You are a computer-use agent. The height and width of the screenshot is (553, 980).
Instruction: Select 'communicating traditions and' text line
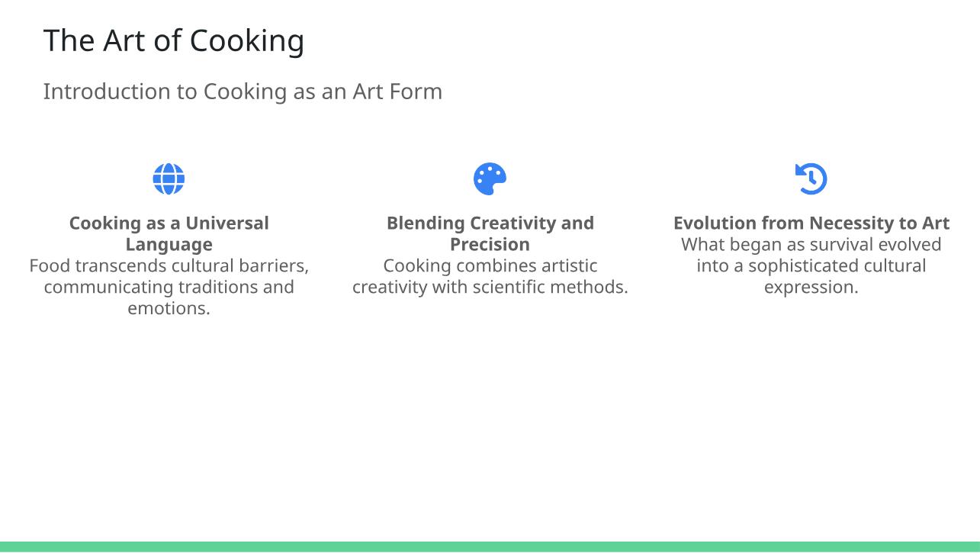[169, 288]
